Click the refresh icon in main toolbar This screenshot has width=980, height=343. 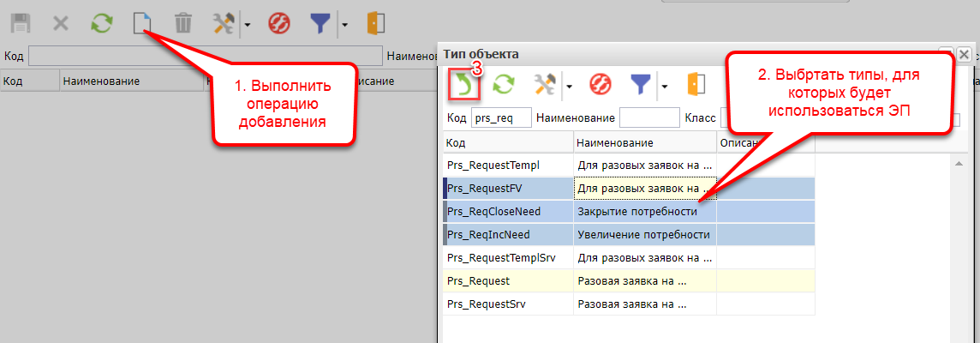tap(102, 23)
